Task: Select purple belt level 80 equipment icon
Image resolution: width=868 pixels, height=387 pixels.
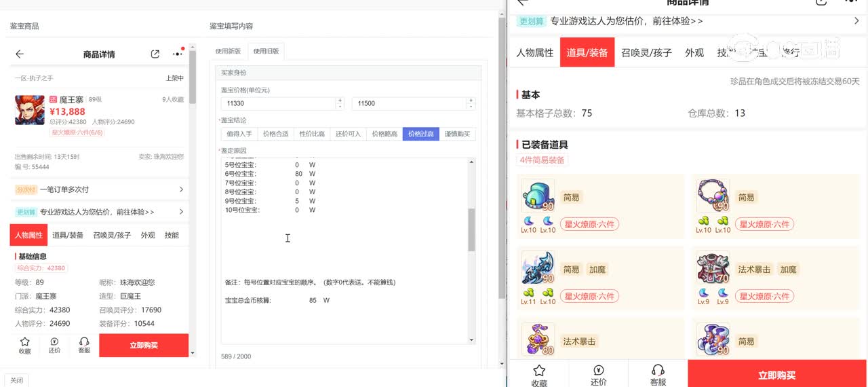Action: point(538,339)
